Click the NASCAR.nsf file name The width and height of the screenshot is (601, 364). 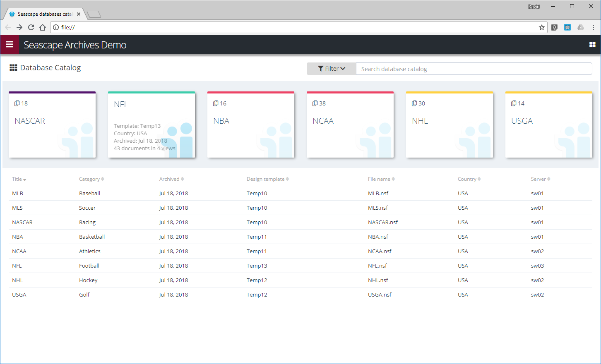[383, 222]
